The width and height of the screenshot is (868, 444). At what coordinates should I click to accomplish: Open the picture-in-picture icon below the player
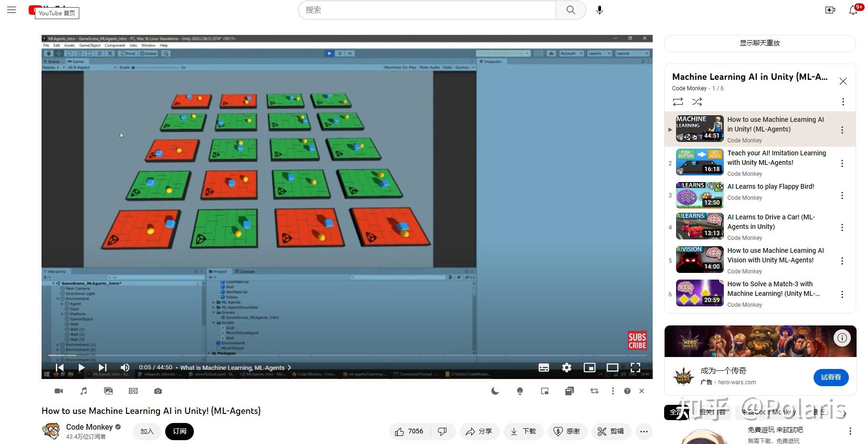[x=545, y=391]
